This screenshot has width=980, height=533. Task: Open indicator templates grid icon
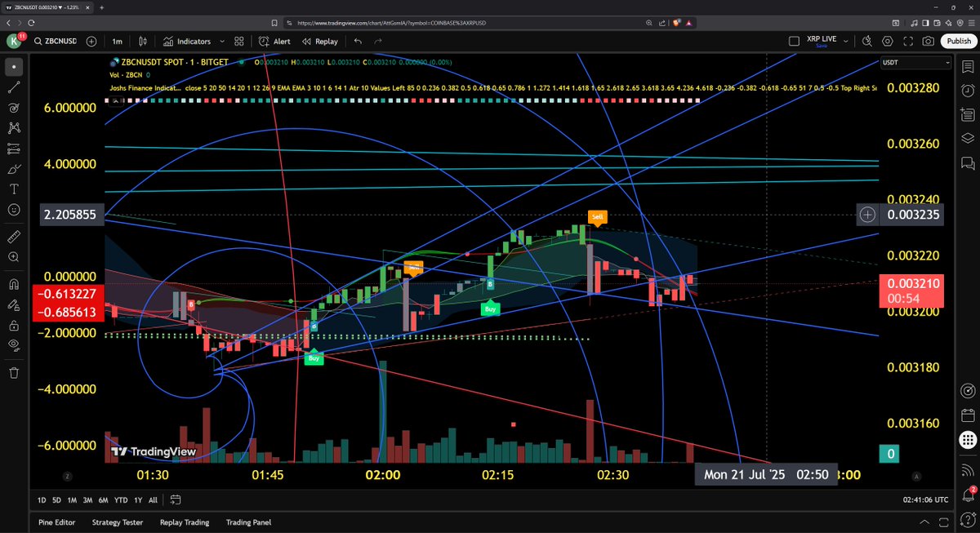click(x=239, y=41)
